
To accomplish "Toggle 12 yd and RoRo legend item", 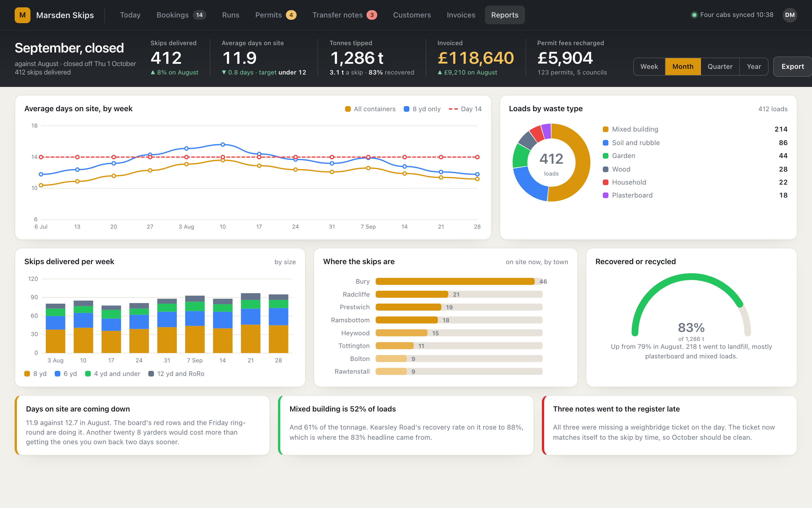I will [176, 374].
